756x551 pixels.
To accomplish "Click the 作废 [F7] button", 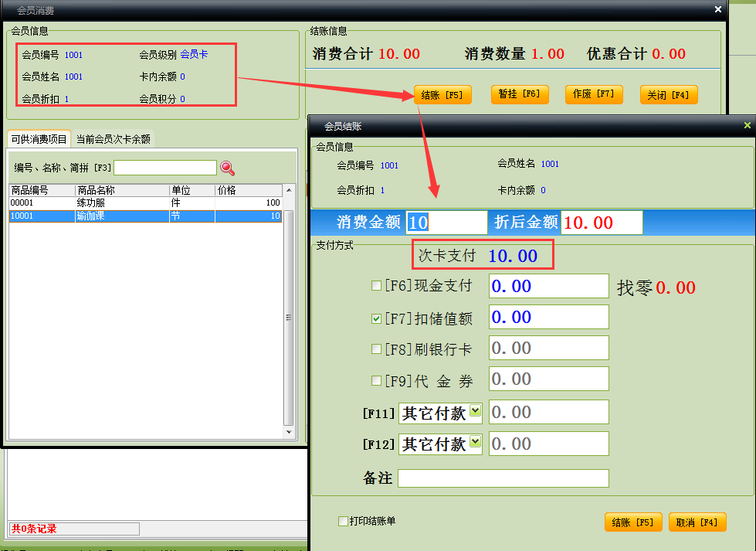I will 594,94.
